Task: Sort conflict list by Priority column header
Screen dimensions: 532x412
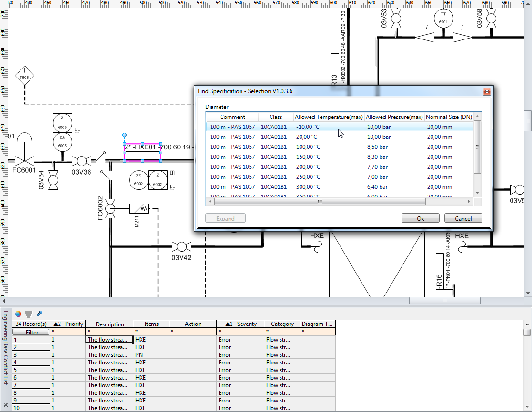Action: point(68,324)
